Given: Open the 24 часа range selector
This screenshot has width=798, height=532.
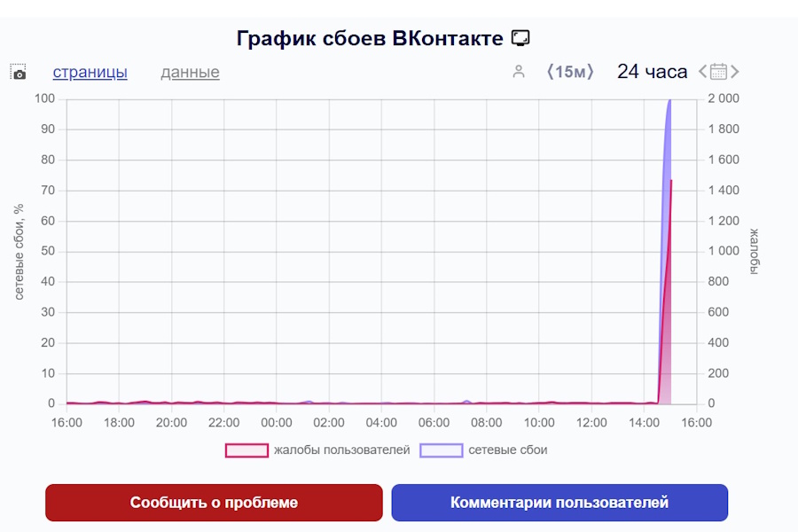Looking at the screenshot, I should pyautogui.click(x=652, y=72).
